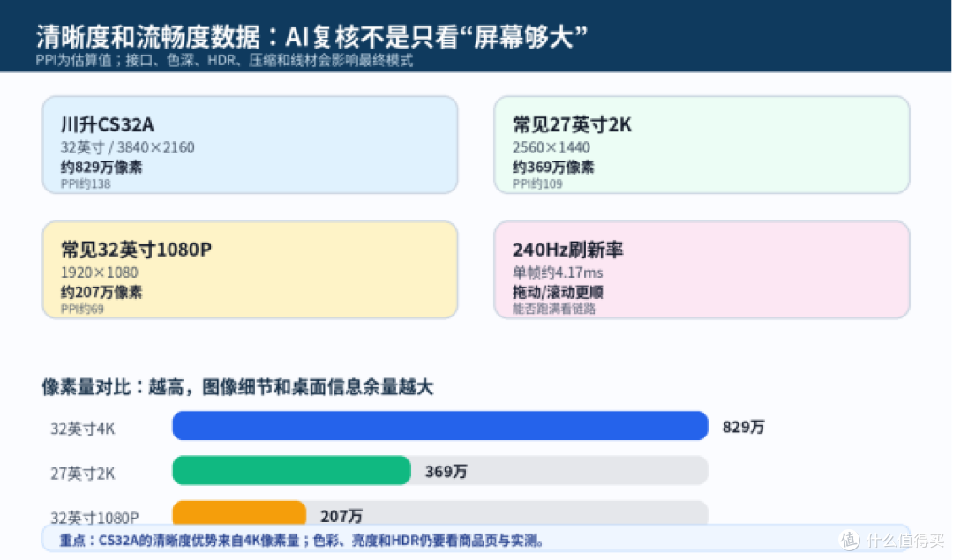Image resolution: width=953 pixels, height=560 pixels.
Task: Click the "重点：CS32A的清晰度优势" footer note
Action: click(301, 540)
